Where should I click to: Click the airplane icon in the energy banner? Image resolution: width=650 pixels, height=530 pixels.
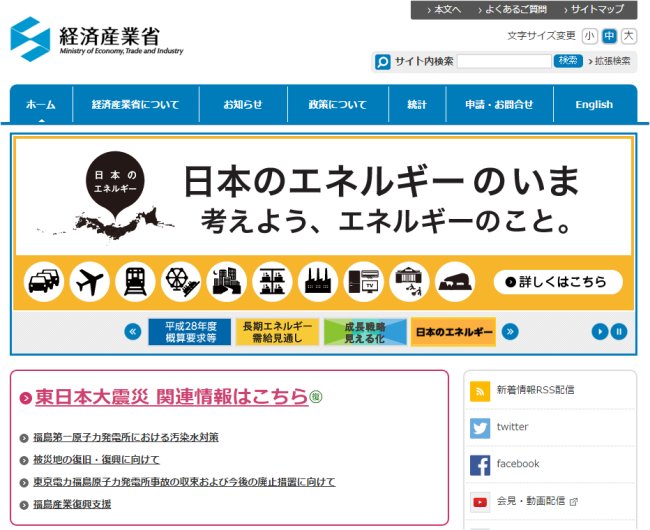click(90, 282)
